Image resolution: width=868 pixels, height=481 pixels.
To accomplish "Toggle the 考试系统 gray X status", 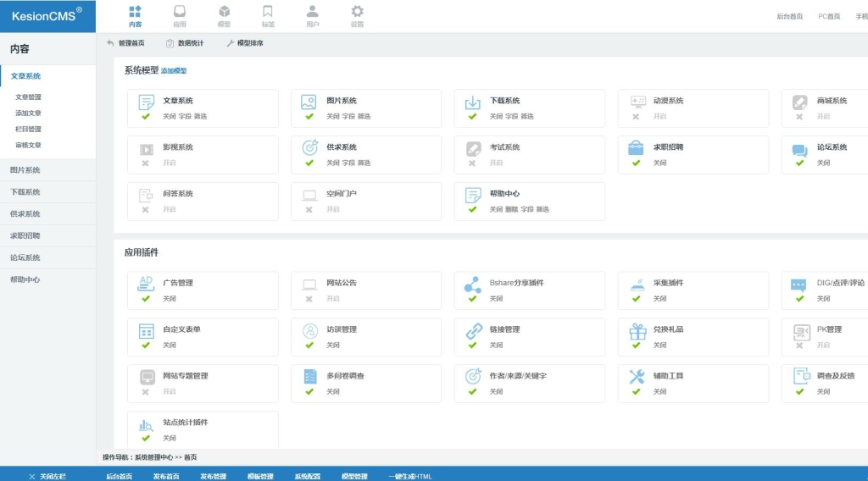I will (471, 163).
